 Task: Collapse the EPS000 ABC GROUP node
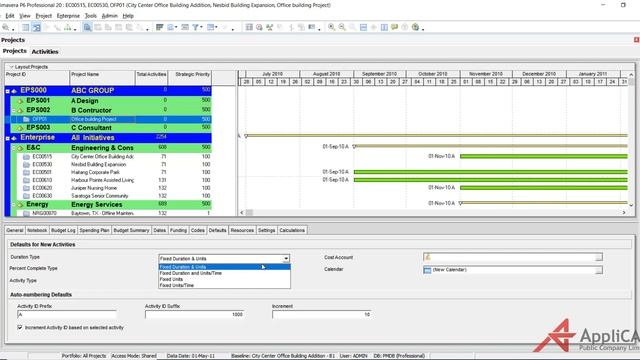tap(7, 91)
